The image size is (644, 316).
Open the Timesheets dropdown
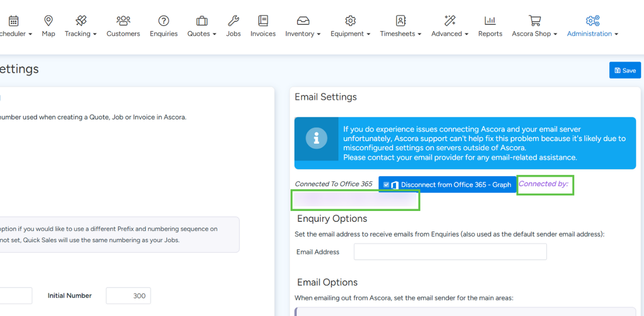coord(400,34)
